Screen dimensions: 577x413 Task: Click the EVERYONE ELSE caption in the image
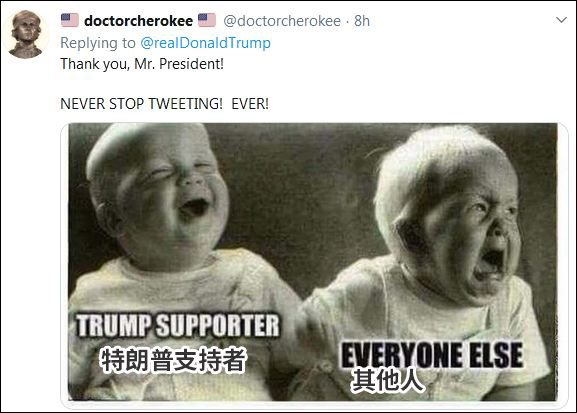click(432, 355)
